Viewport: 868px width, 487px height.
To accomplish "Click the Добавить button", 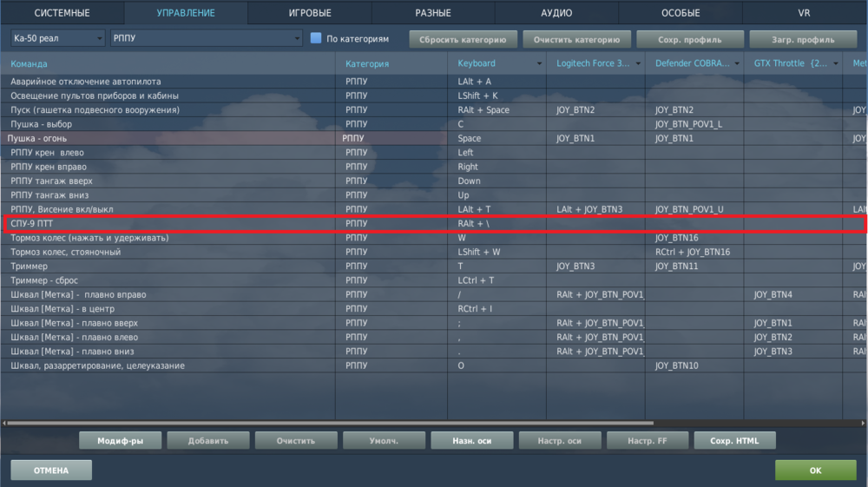I will (208, 440).
